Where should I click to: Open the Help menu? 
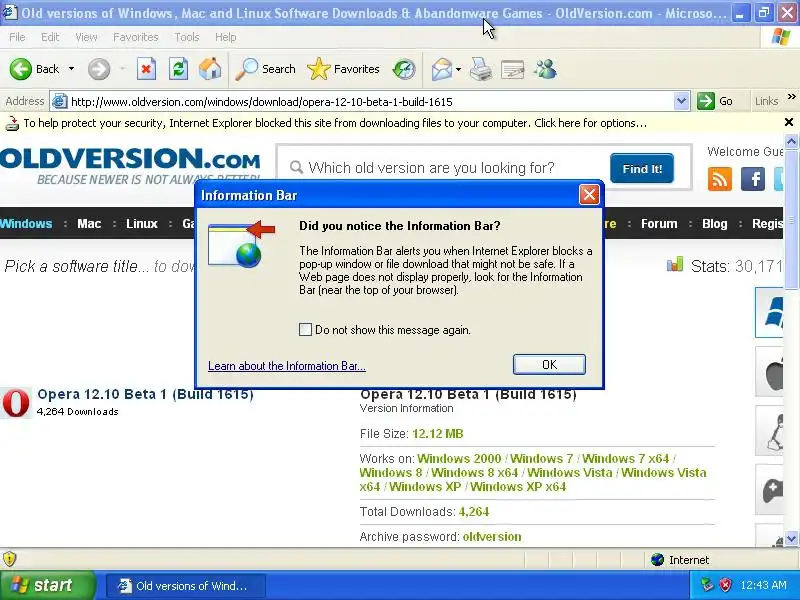pos(226,37)
